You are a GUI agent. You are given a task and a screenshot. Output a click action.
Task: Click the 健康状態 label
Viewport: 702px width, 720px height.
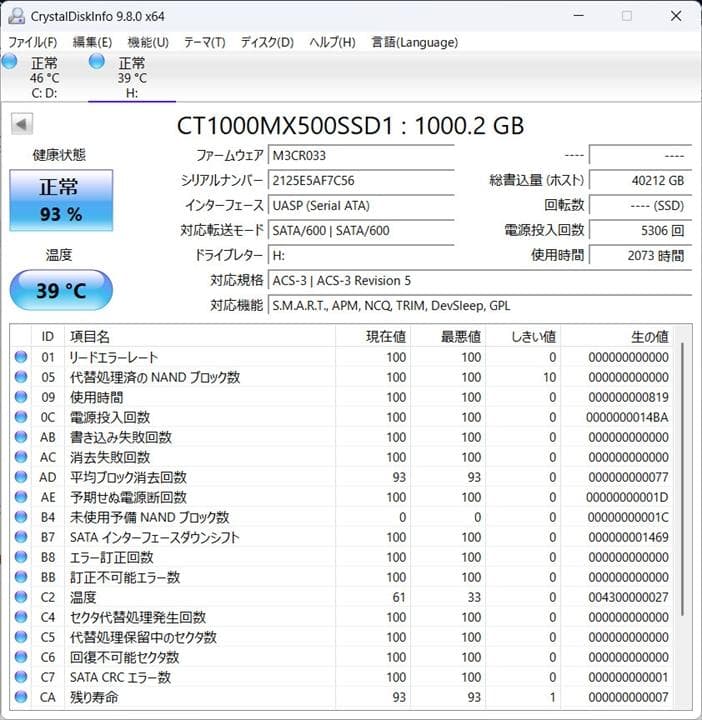pyautogui.click(x=59, y=155)
